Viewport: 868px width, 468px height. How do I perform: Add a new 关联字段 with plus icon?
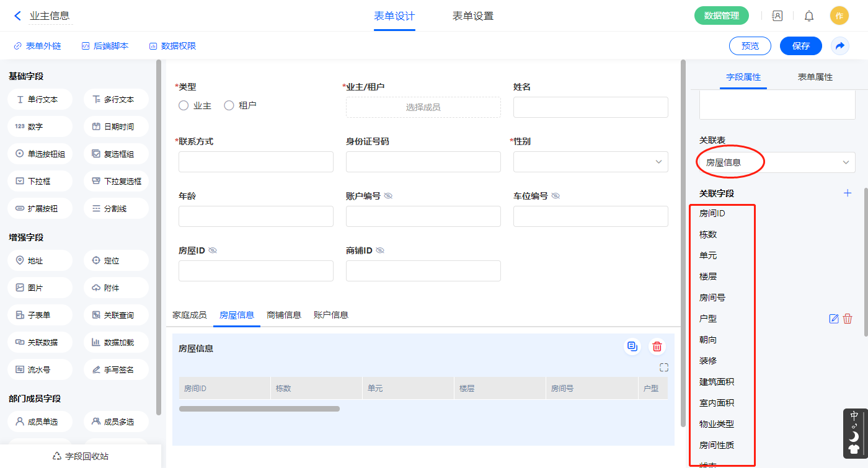tap(848, 193)
